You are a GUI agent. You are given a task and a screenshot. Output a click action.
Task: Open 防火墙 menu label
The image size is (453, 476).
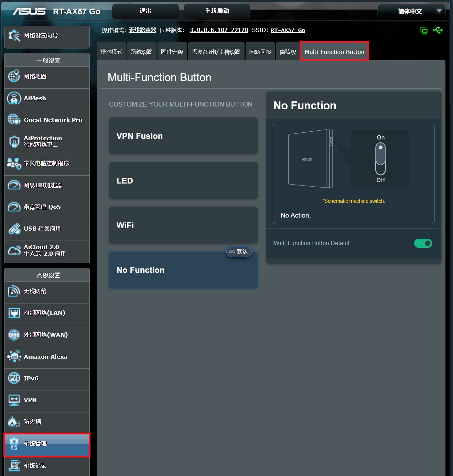(x=32, y=422)
